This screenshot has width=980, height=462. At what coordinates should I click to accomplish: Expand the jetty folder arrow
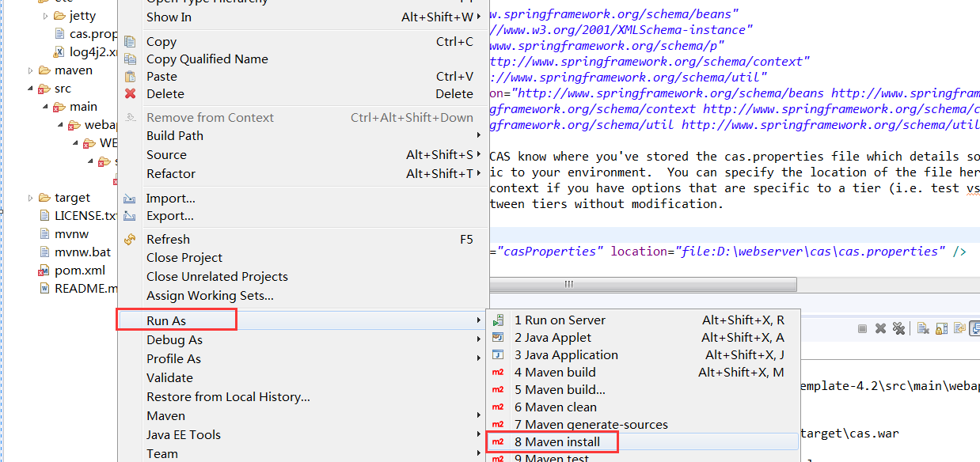[x=46, y=16]
